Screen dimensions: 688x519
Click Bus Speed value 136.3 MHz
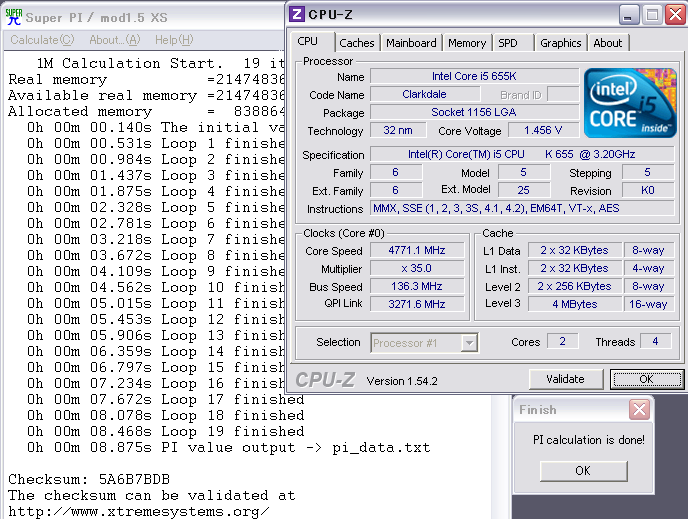pyautogui.click(x=417, y=286)
